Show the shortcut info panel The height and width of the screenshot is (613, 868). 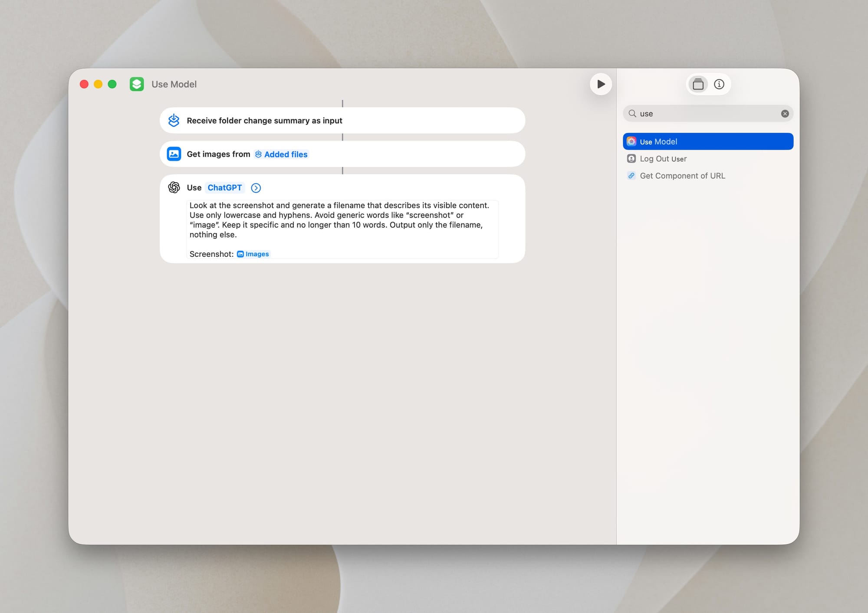coord(719,84)
